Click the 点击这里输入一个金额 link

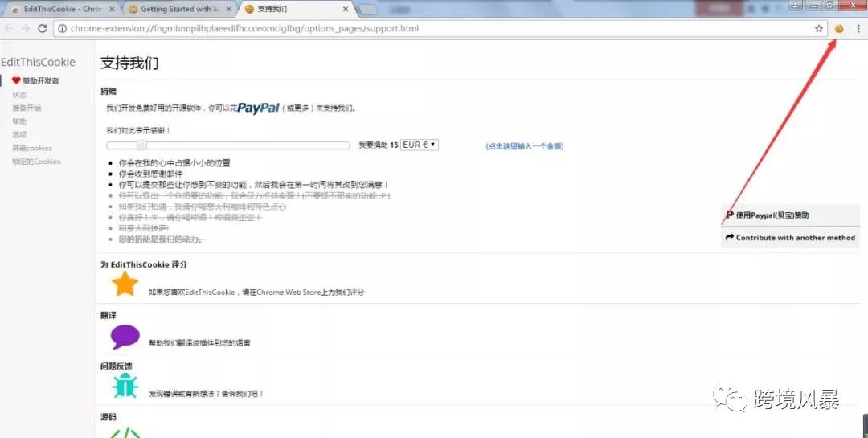[524, 146]
